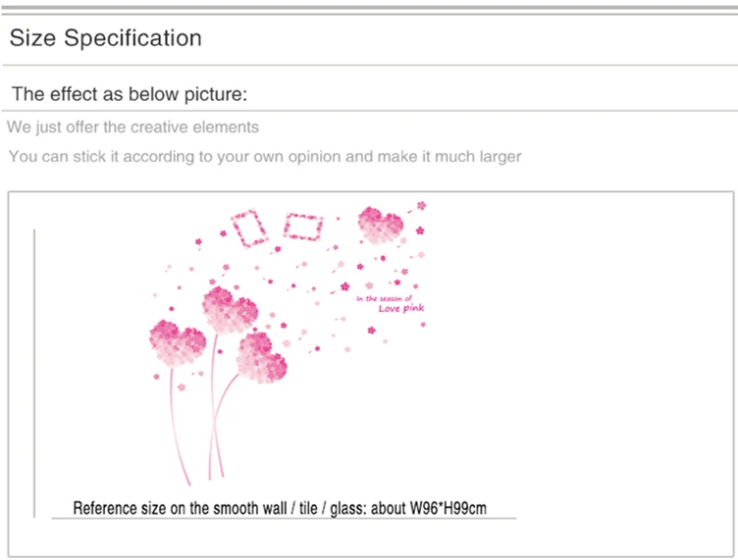Click the 'make it much larger' sentence
Screen dimensions: 738x560
click(x=265, y=156)
